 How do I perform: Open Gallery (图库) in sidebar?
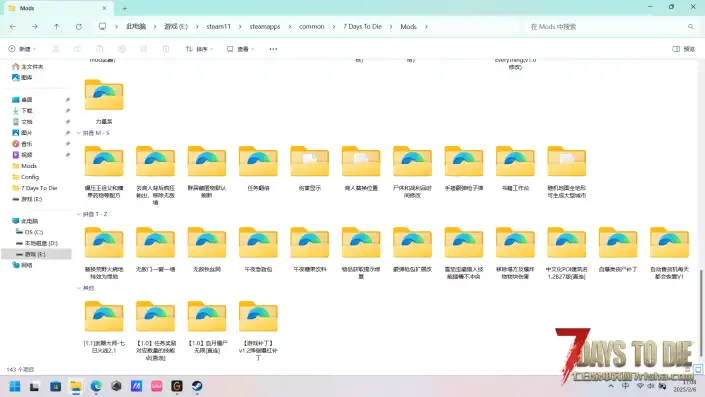[x=22, y=77]
